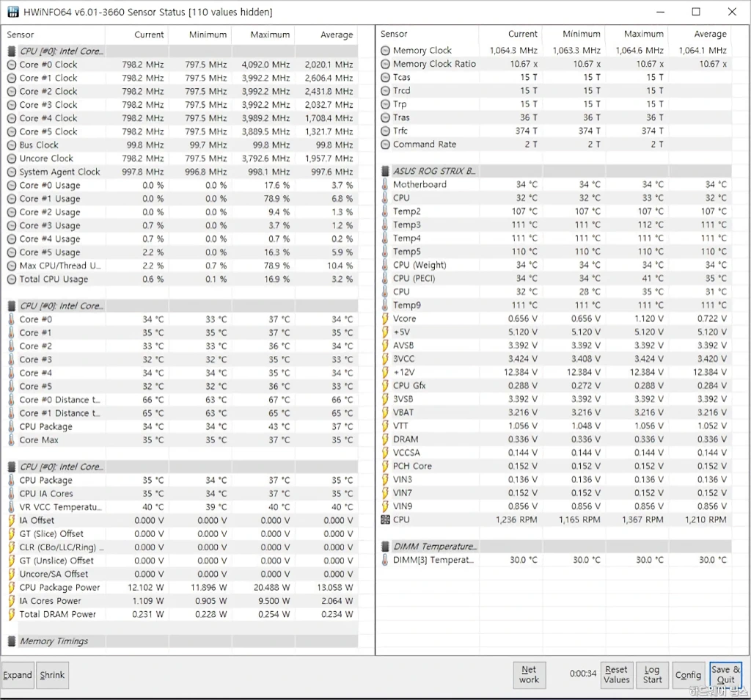The height and width of the screenshot is (700, 751).
Task: Click the CPU Gfx sensor label
Action: pyautogui.click(x=409, y=386)
